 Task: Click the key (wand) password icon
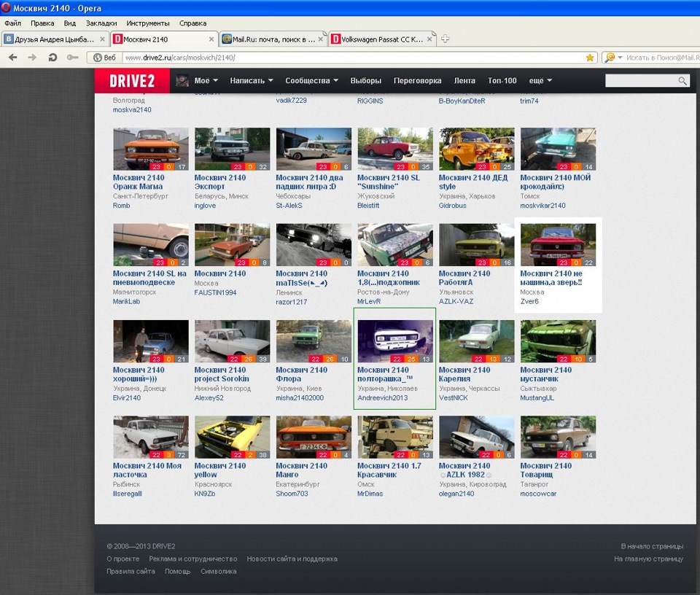tap(73, 57)
